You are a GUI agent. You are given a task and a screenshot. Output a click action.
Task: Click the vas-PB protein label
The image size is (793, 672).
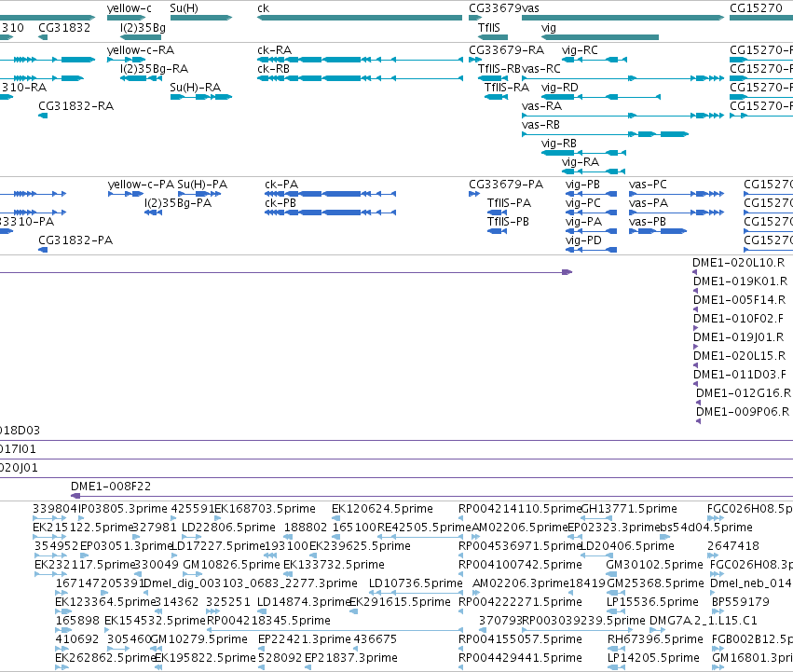648,222
